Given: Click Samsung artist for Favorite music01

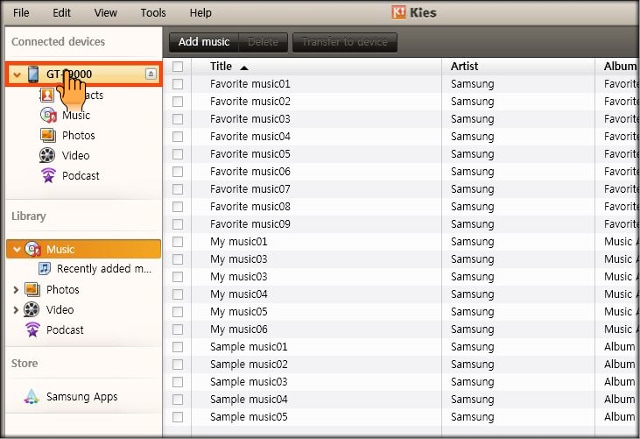Looking at the screenshot, I should pos(473,84).
